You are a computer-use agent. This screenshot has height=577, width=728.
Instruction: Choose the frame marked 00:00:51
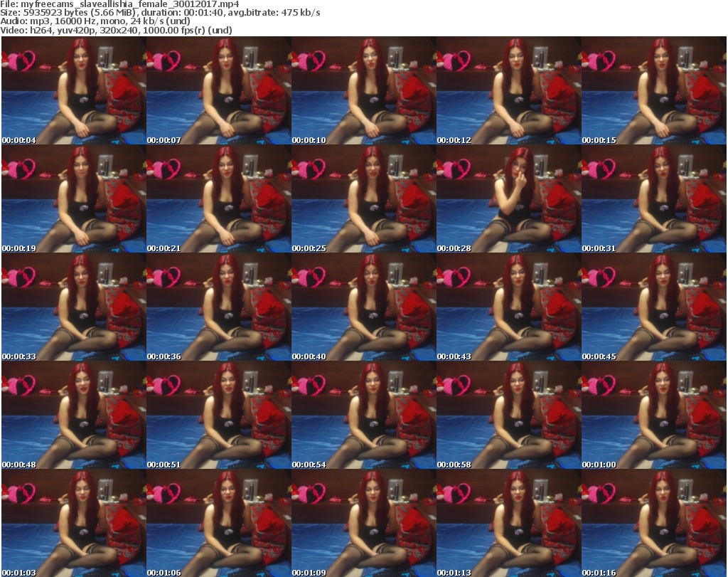click(219, 415)
